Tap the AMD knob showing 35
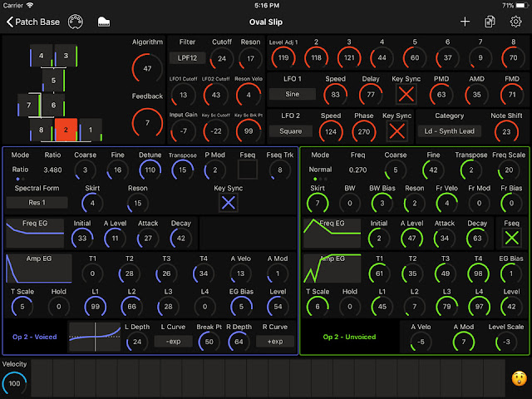Image resolution: width=532 pixels, height=399 pixels. pyautogui.click(x=476, y=95)
